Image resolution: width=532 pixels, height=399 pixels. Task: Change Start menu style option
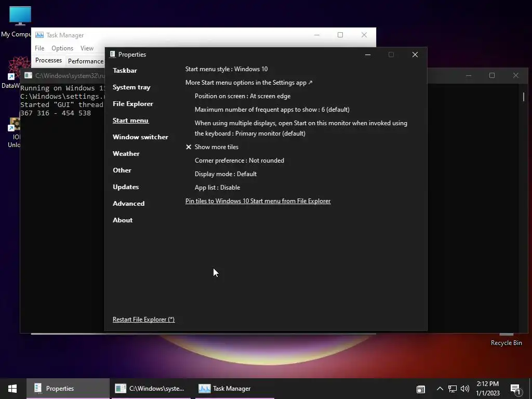[x=227, y=69]
